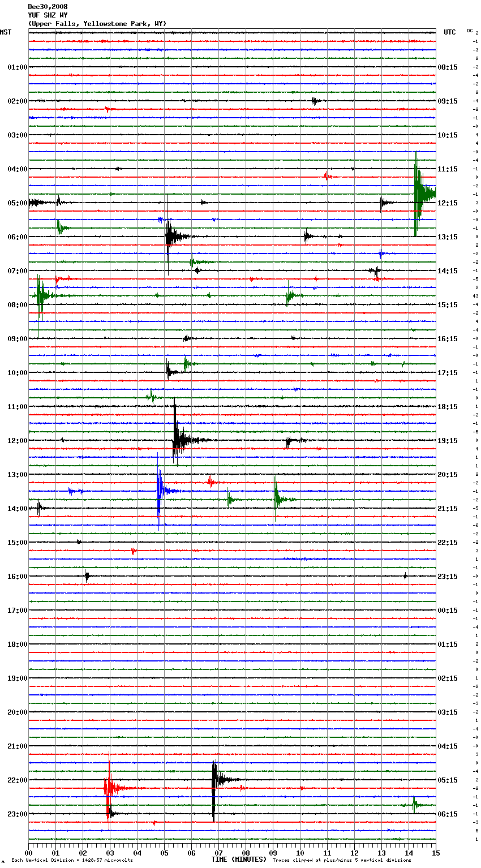Select the 18:00 MST row label
Screen dimensions: 481x868
click(17, 644)
